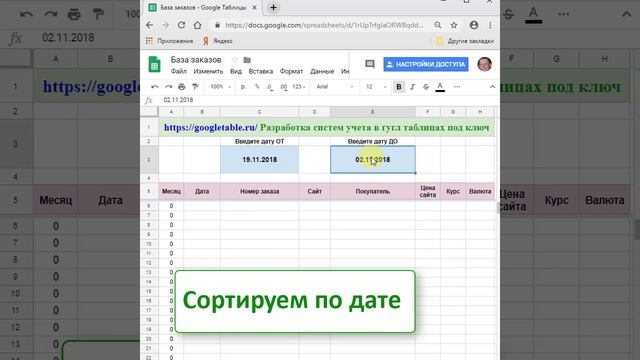Screen dimensions: 640x360
Task: Open the Файл menu
Action: pos(178,71)
